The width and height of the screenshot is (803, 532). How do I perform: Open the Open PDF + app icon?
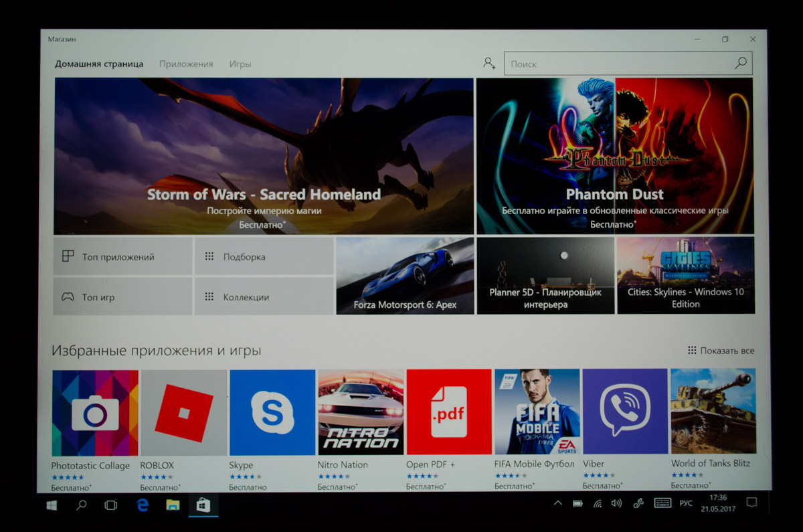click(x=448, y=412)
